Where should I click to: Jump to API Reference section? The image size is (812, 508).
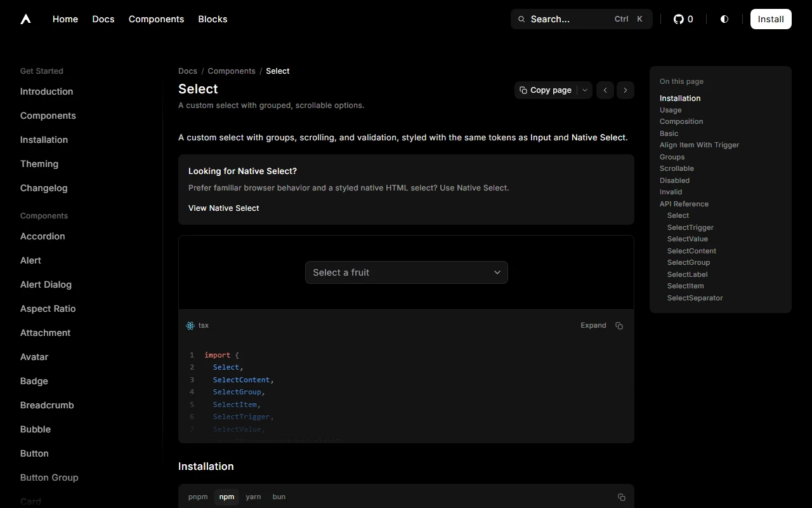tap(684, 204)
